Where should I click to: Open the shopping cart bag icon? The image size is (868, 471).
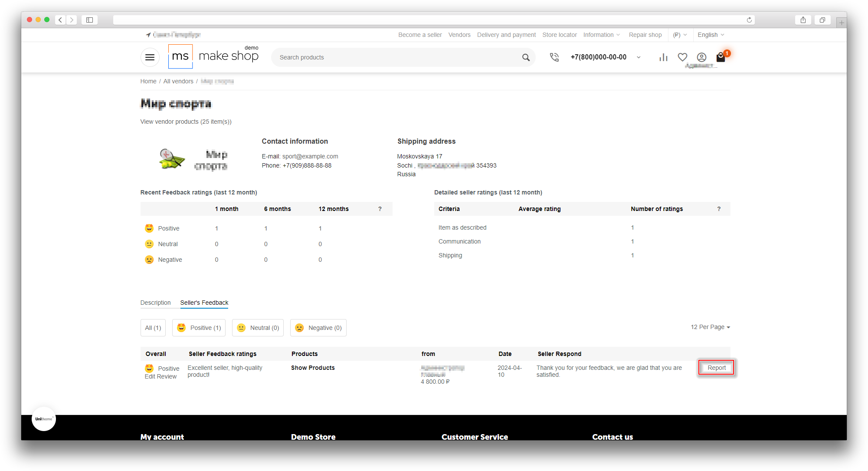[721, 57]
